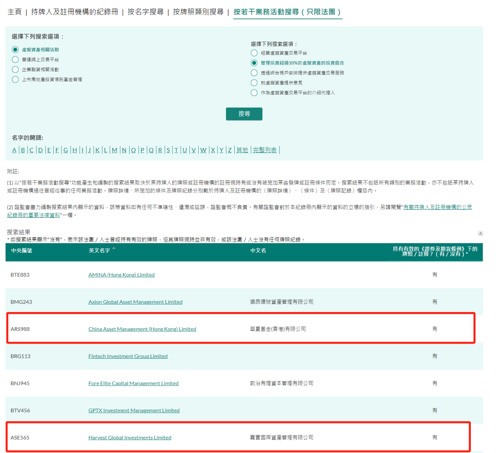500x453 pixels.
Task: Go to the 主頁 home tab
Action: click(x=14, y=12)
